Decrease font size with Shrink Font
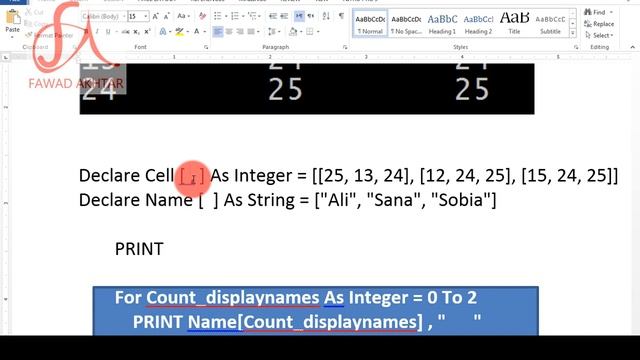 point(166,16)
